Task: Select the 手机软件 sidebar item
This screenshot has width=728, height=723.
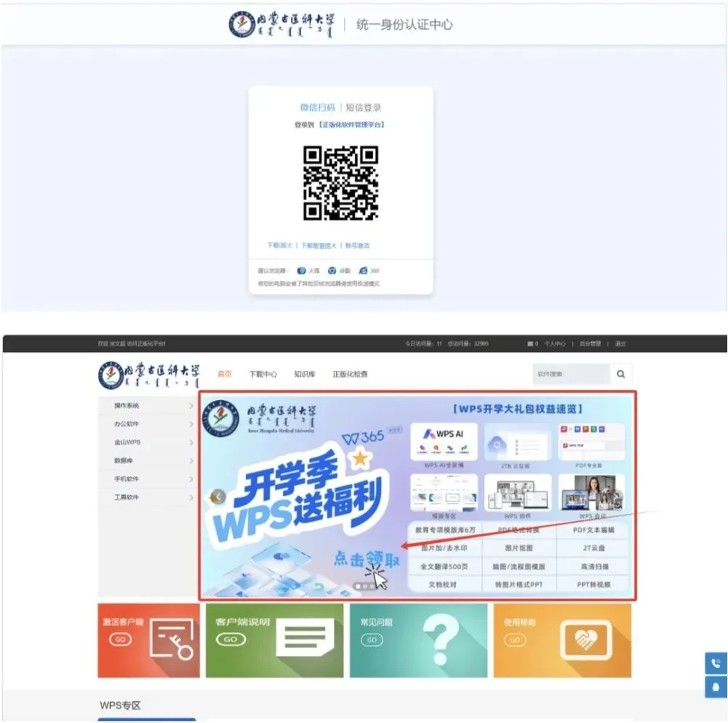Action: [x=147, y=479]
